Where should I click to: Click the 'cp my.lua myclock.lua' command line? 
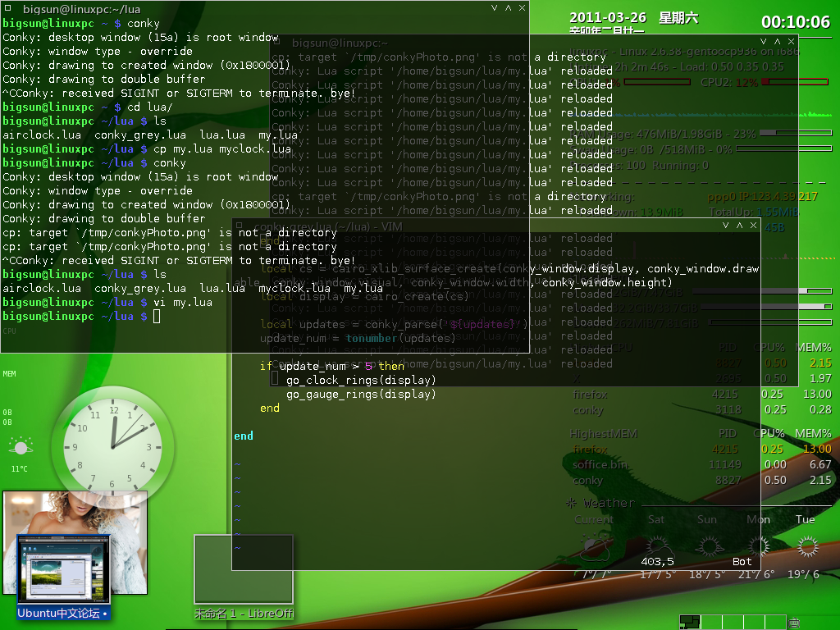click(x=222, y=149)
